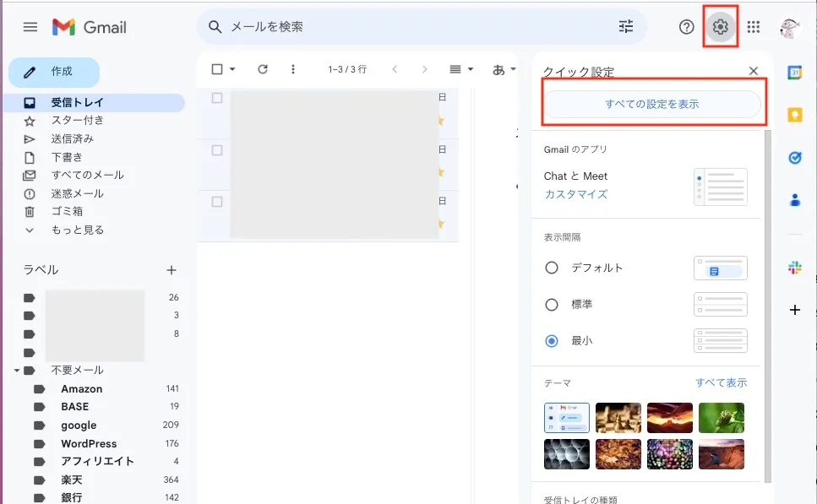Click the Gmail logo
The height and width of the screenshot is (504, 817).
click(x=89, y=27)
